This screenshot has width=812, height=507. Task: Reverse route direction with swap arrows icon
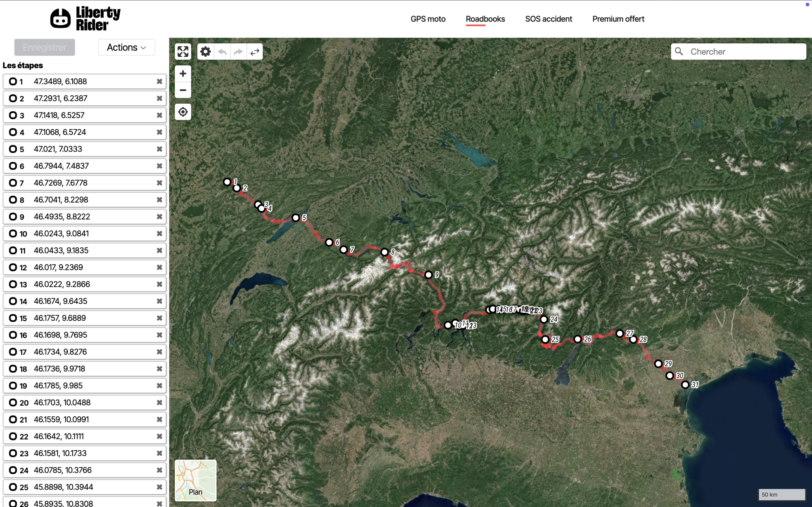(x=255, y=52)
